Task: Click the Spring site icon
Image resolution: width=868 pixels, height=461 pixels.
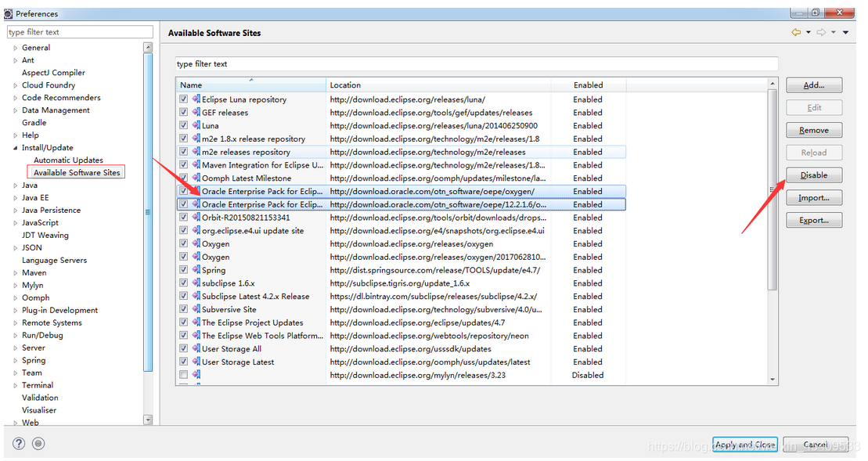Action: click(x=196, y=269)
